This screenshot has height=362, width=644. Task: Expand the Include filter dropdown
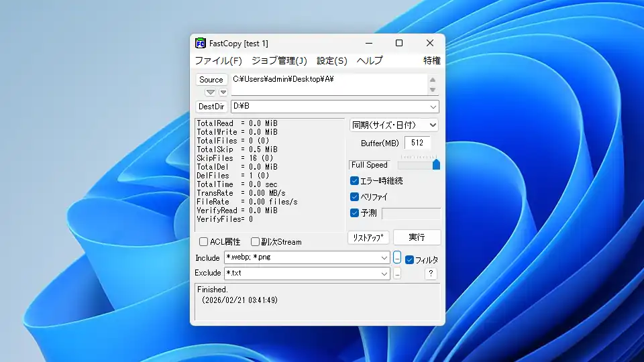384,257
